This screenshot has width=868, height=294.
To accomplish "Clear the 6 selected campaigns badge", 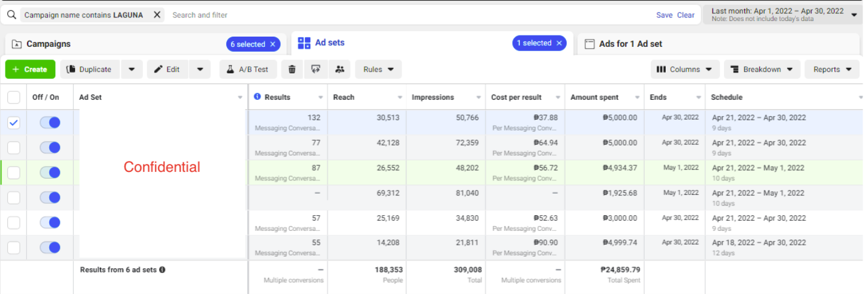I will point(273,44).
